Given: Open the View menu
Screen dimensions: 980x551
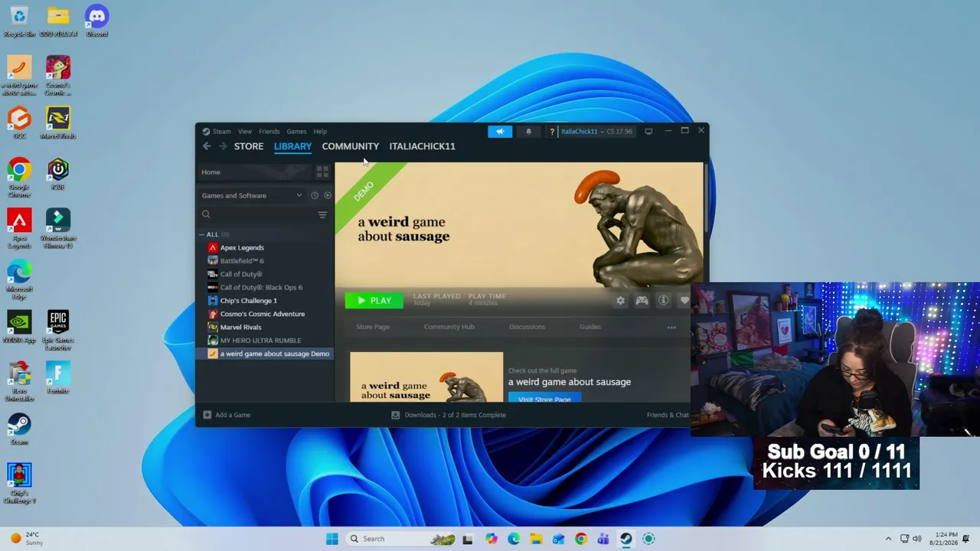Looking at the screenshot, I should pos(245,132).
